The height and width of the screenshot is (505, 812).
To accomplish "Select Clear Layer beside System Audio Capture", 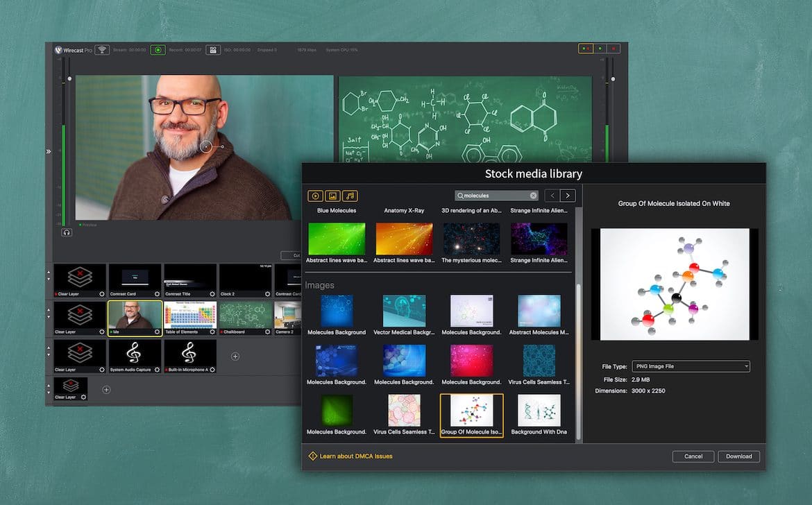I will point(80,356).
